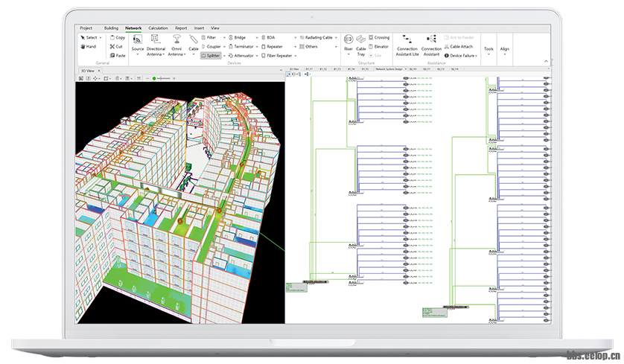Insert a Splitter device
The height and width of the screenshot is (364, 624).
point(211,56)
